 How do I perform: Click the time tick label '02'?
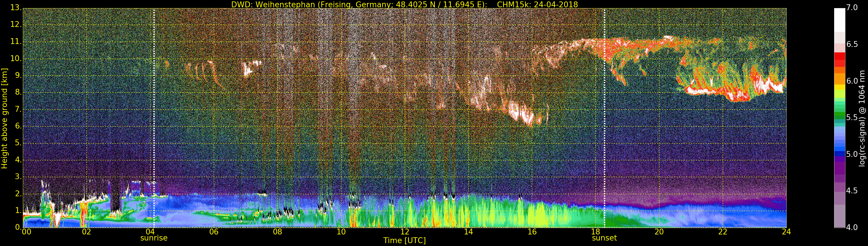[87, 232]
